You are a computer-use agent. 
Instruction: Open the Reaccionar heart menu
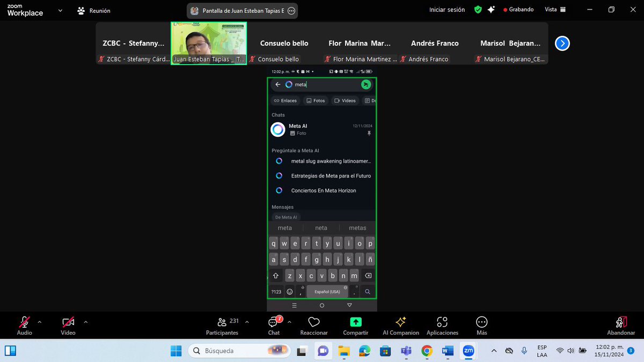(314, 326)
